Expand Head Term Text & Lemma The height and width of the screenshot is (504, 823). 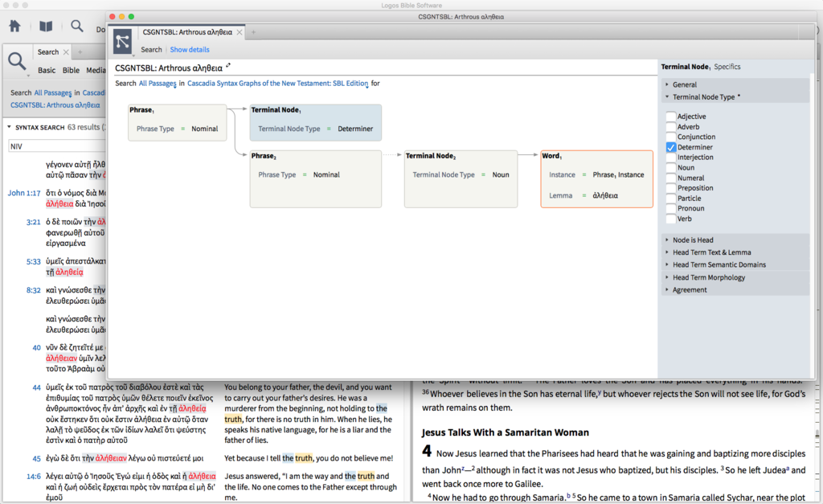pos(667,252)
